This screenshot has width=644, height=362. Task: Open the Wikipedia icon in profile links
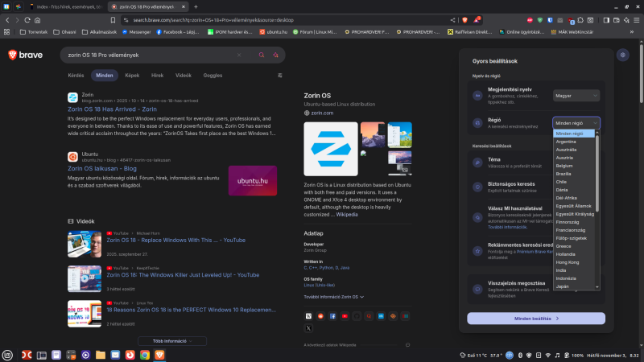[308, 316]
